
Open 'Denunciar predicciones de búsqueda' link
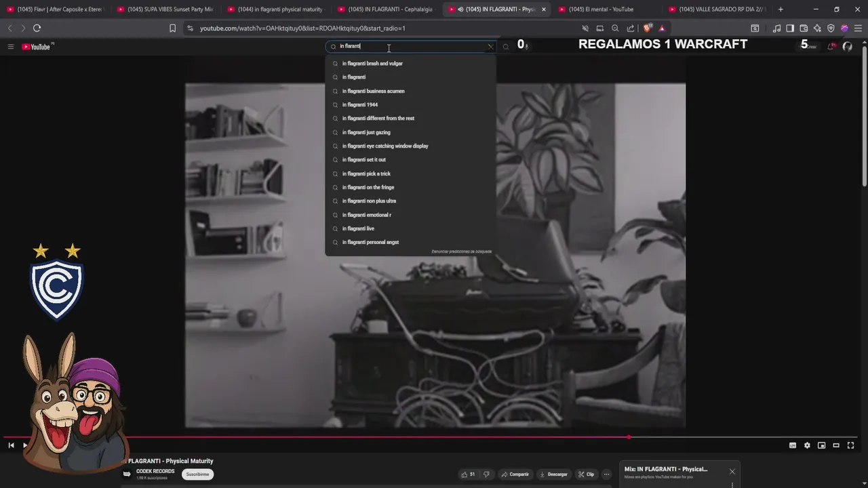pos(462,251)
